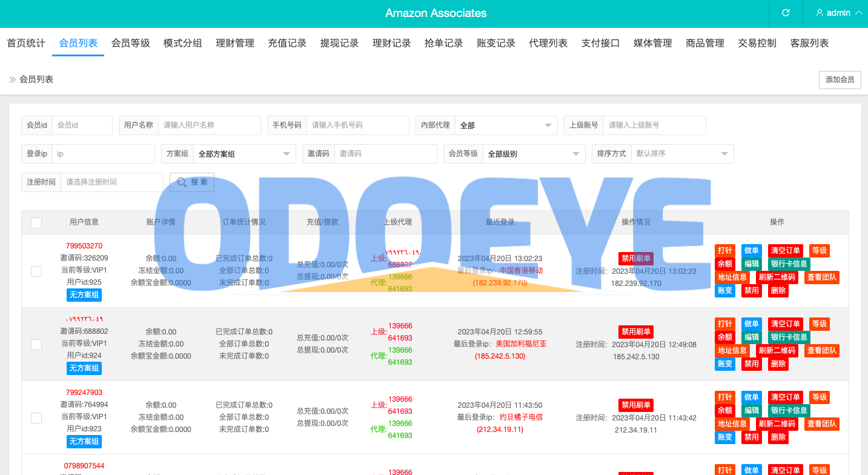Toggle the select-all checkbox in table header

(36, 222)
